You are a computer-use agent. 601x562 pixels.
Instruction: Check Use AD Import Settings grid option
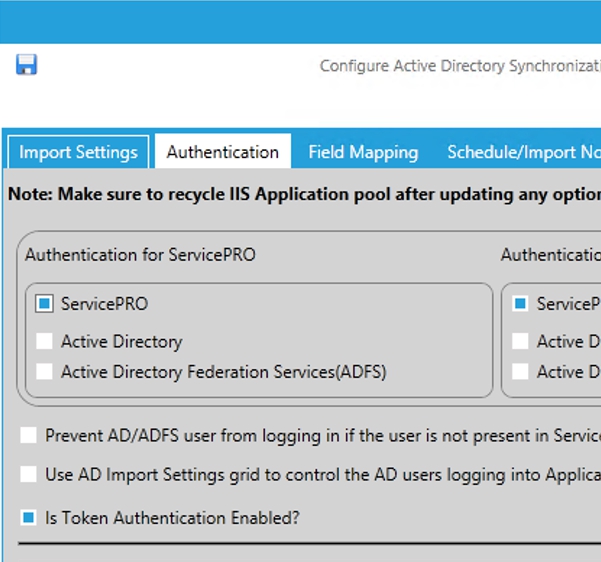click(x=28, y=474)
